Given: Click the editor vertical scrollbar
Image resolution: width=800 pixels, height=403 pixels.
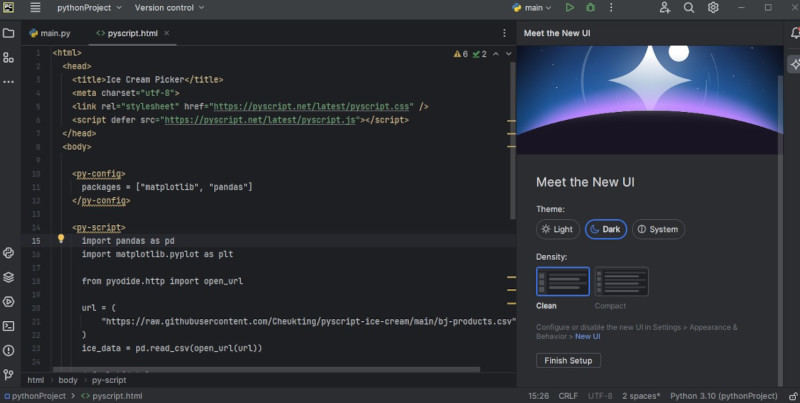Looking at the screenshot, I should [x=513, y=140].
